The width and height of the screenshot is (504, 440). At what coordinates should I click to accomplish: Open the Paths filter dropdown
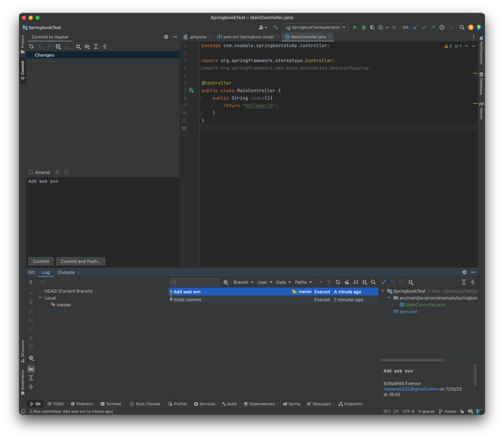point(303,282)
